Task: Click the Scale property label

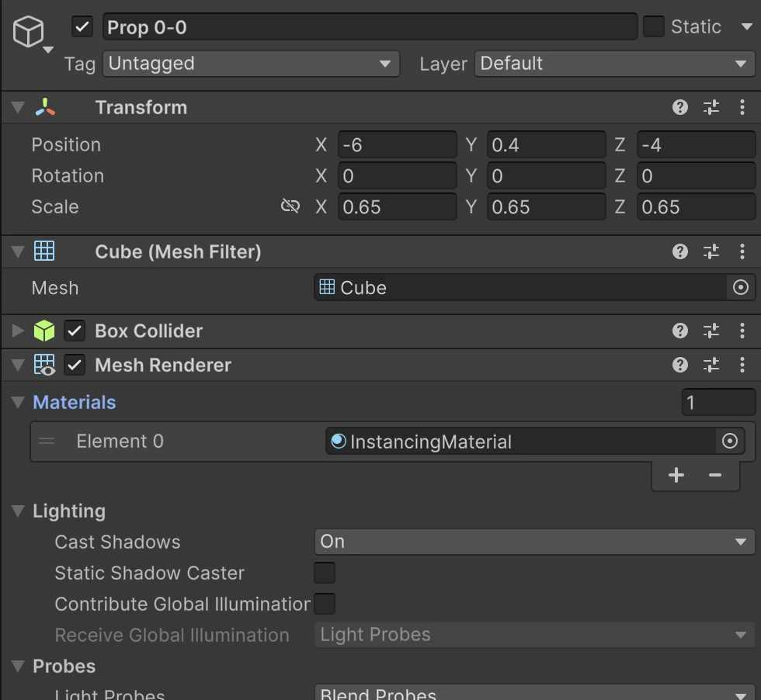Action: pos(55,206)
